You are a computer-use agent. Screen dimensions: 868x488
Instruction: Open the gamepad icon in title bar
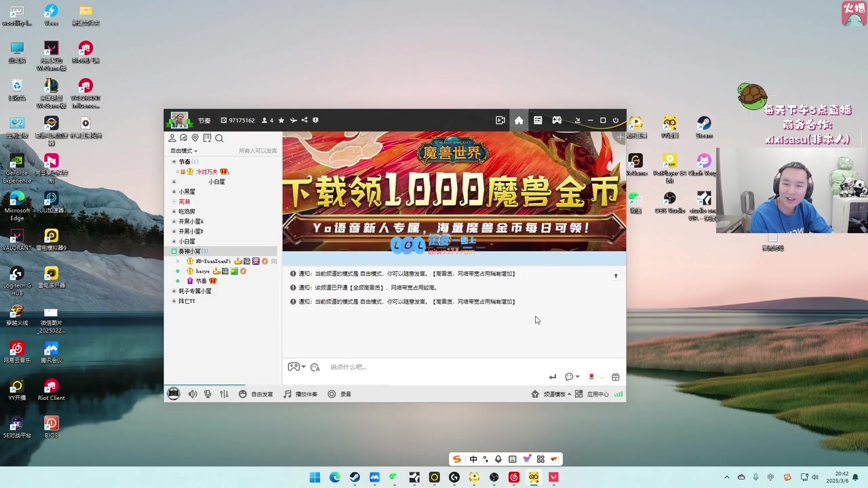pos(556,120)
